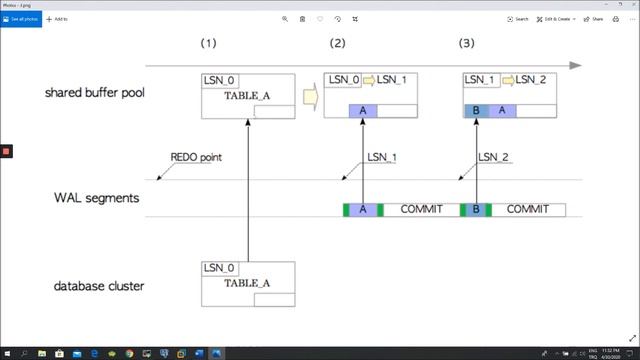The image size is (640, 360).
Task: Click the 'database cluster' label
Action: click(99, 286)
